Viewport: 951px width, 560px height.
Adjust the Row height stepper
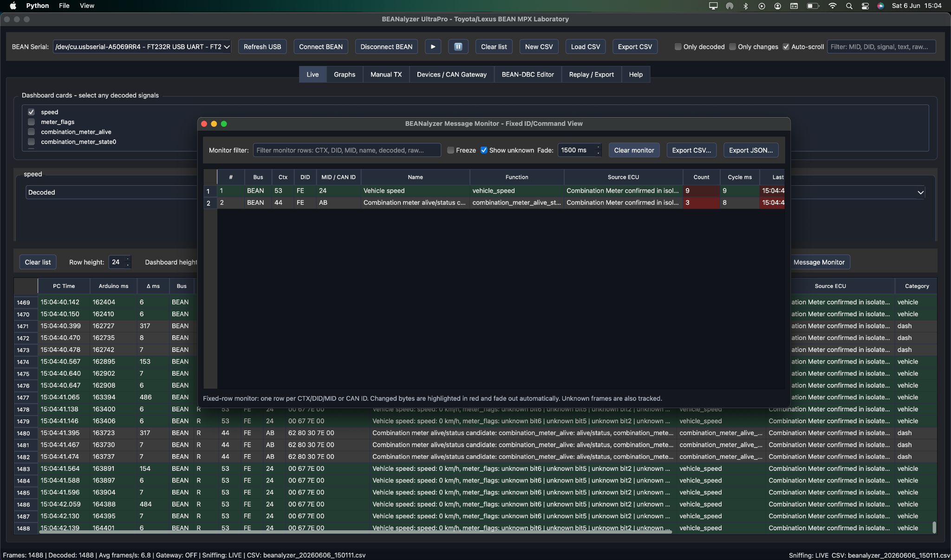coord(128,262)
